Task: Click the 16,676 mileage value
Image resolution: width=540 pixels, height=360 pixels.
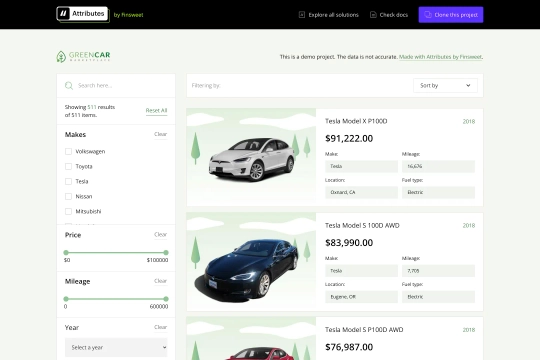Action: pyautogui.click(x=438, y=166)
